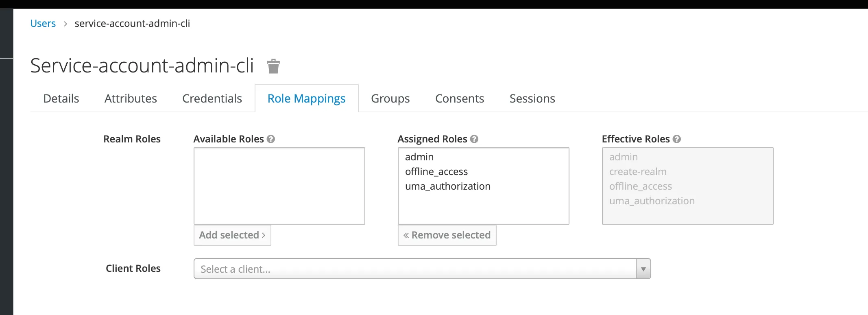Open the Select a client dropdown arrow
The width and height of the screenshot is (868, 315).
click(643, 269)
